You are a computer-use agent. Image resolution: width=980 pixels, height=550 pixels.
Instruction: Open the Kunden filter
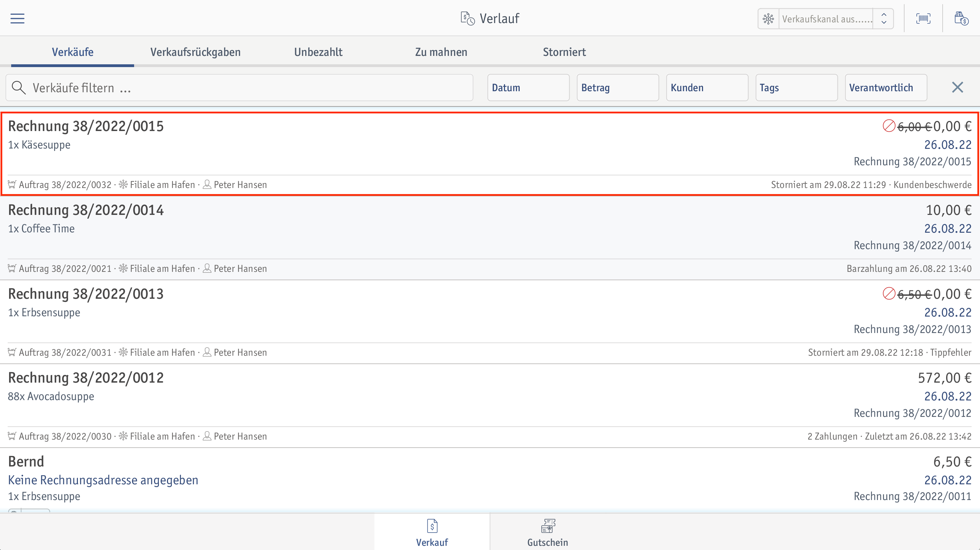point(707,88)
